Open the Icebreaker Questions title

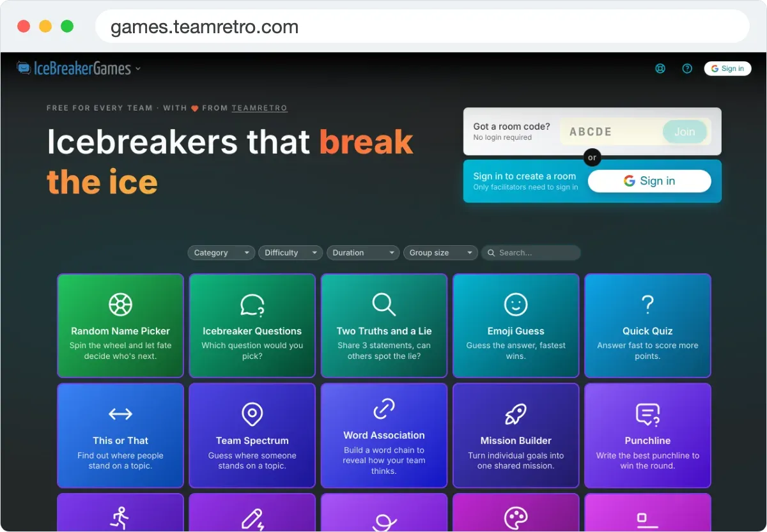(x=252, y=331)
